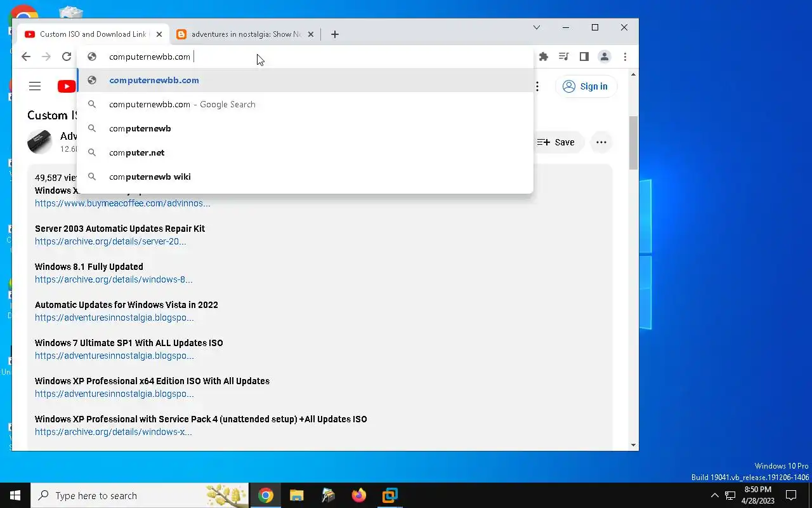Click the 'Windows 8.1 Fully Updated' text
Viewport: 812px width, 508px height.
tap(89, 267)
